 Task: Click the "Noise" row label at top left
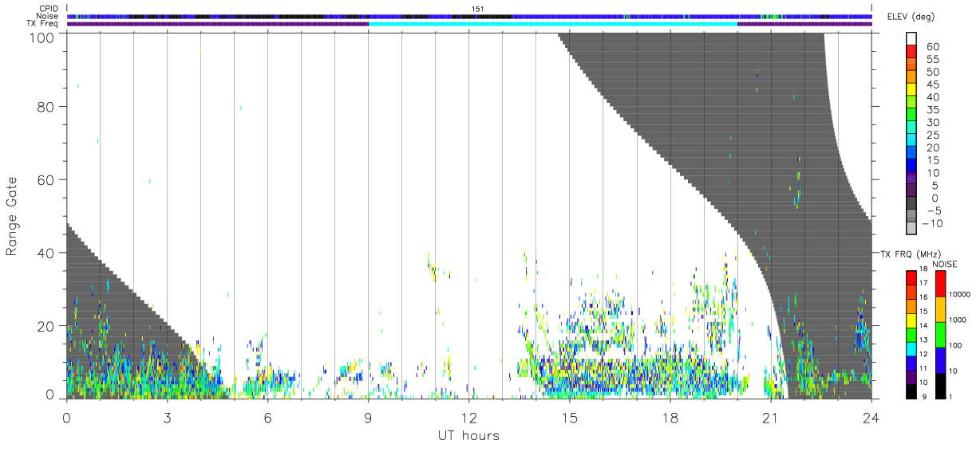click(x=48, y=16)
